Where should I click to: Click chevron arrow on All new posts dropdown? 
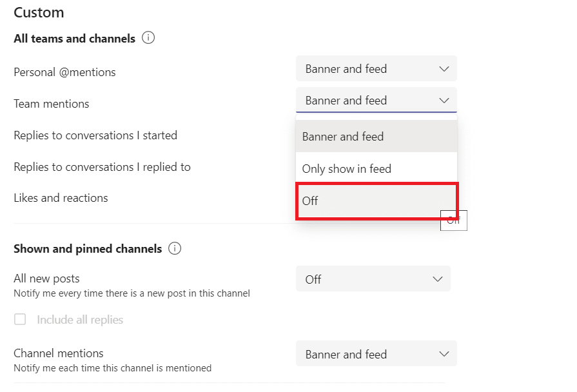(438, 279)
